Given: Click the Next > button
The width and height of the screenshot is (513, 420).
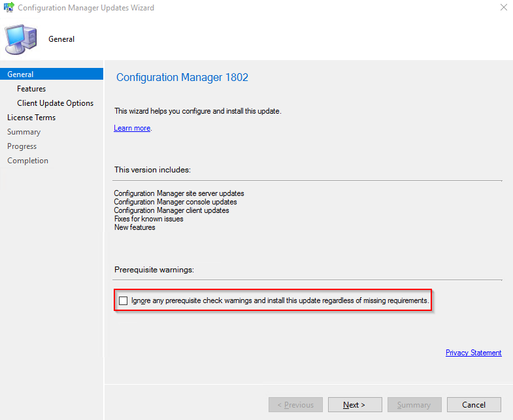Looking at the screenshot, I should 355,404.
